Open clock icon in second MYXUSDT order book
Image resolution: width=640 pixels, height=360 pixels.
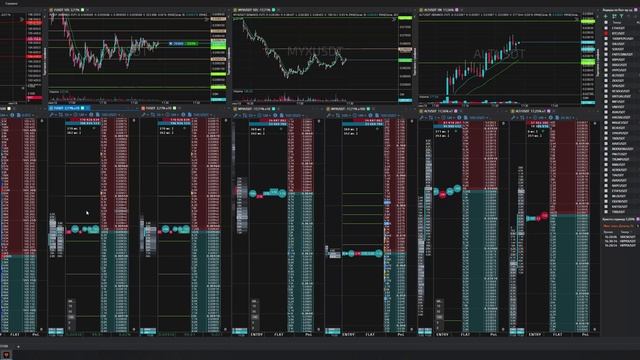(x=370, y=116)
